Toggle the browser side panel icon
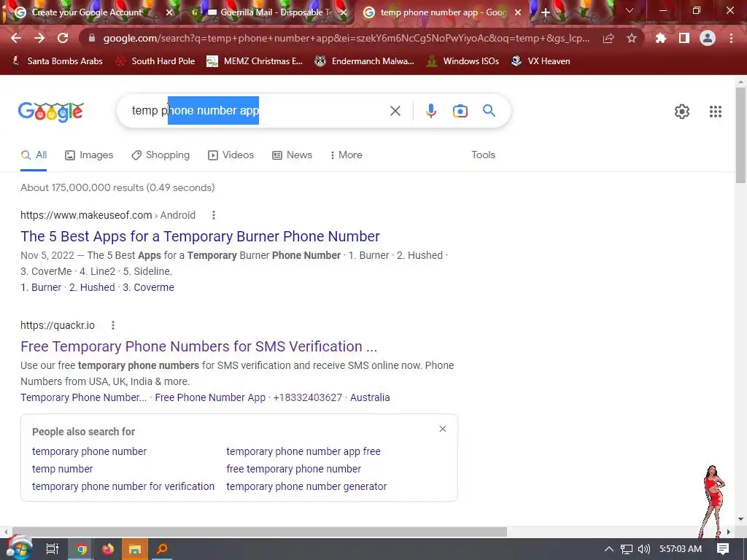Image resolution: width=747 pixels, height=560 pixels. tap(684, 38)
